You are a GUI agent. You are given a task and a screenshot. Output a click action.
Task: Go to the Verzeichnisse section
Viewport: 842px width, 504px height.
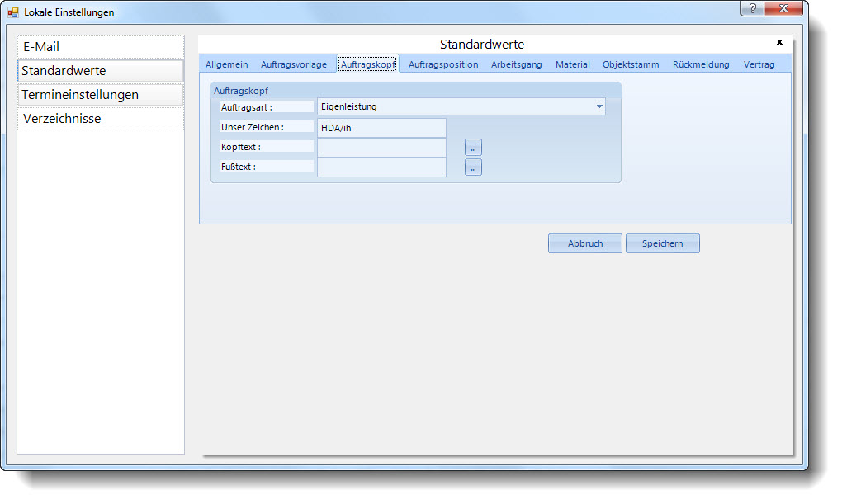[101, 119]
